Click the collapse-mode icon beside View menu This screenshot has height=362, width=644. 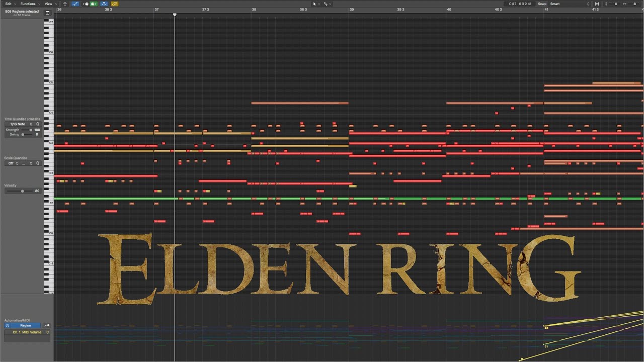point(65,4)
